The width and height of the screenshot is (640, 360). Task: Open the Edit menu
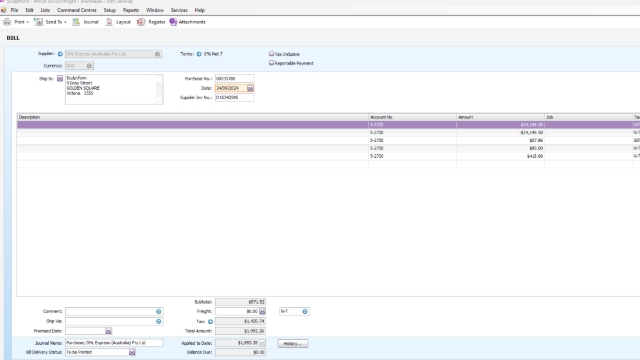29,10
